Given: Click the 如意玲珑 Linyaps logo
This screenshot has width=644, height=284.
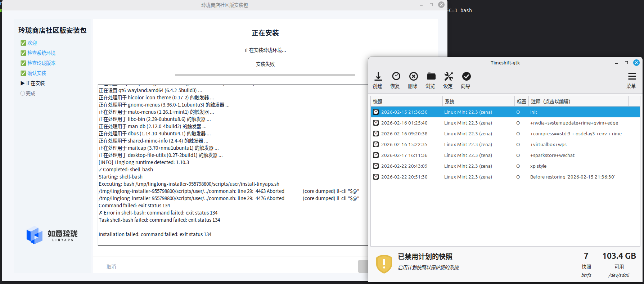Looking at the screenshot, I should 52,235.
